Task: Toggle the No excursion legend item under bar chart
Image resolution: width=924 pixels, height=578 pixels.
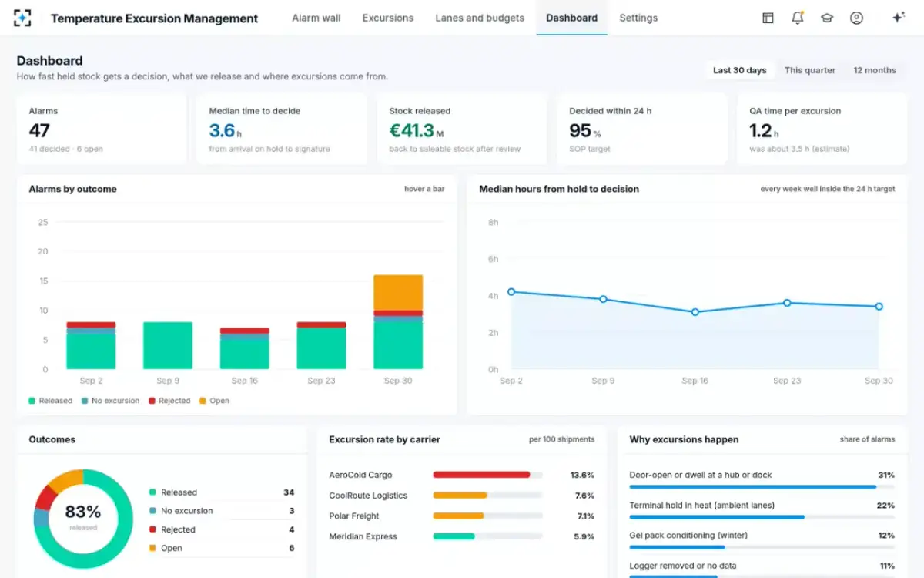Action: [x=110, y=401]
